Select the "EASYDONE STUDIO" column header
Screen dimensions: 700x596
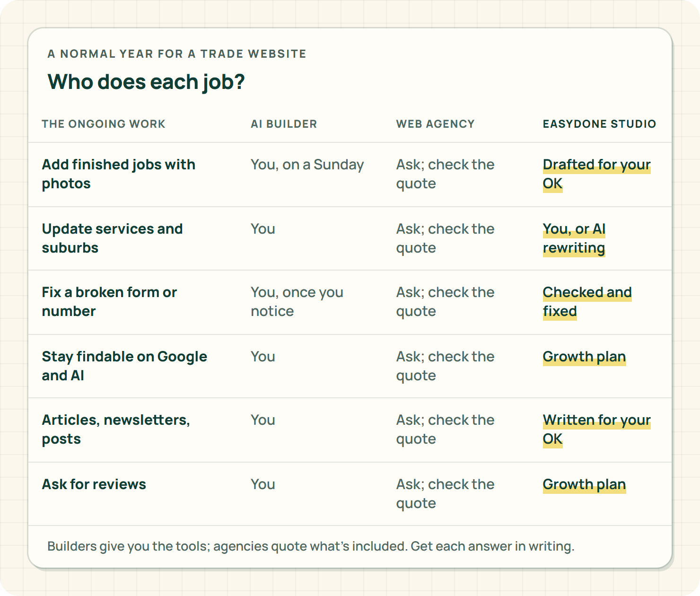click(x=599, y=124)
